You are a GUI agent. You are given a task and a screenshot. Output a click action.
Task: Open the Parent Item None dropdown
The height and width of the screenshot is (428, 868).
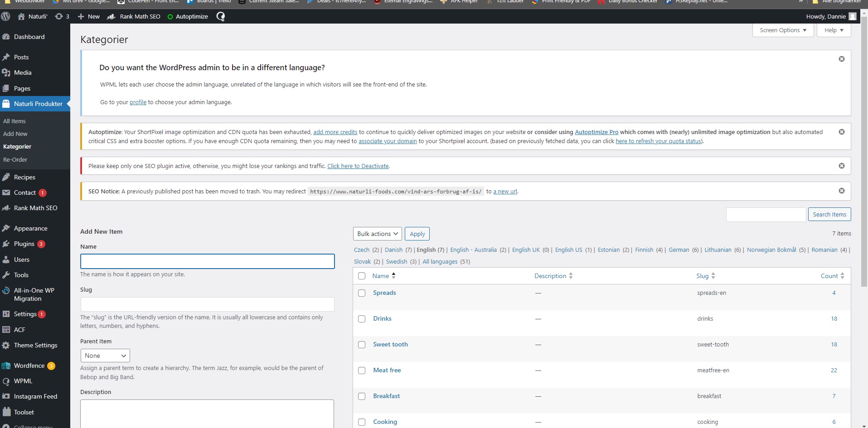pyautogui.click(x=105, y=356)
